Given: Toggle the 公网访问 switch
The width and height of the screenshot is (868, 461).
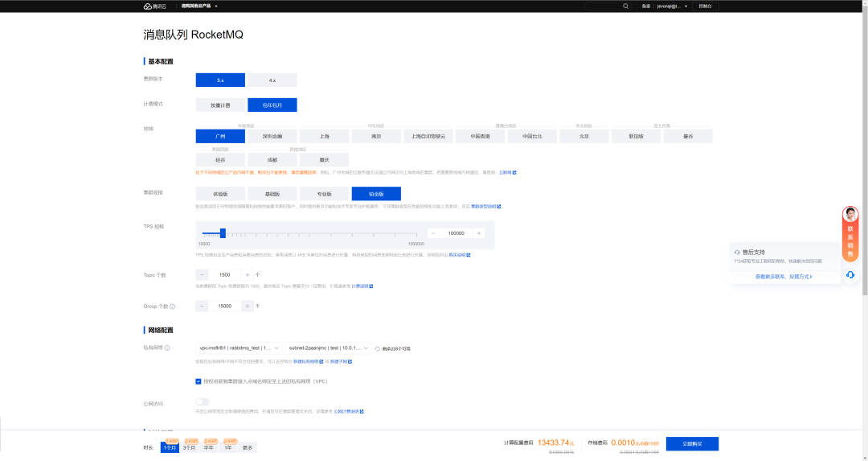Looking at the screenshot, I should 203,401.
